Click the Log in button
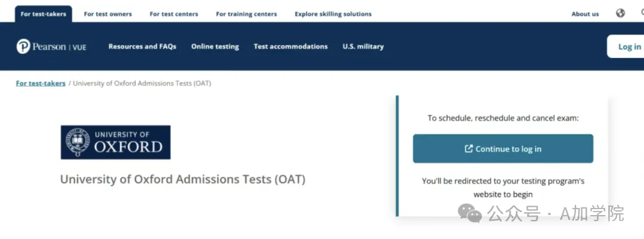644x239 pixels. coord(626,47)
